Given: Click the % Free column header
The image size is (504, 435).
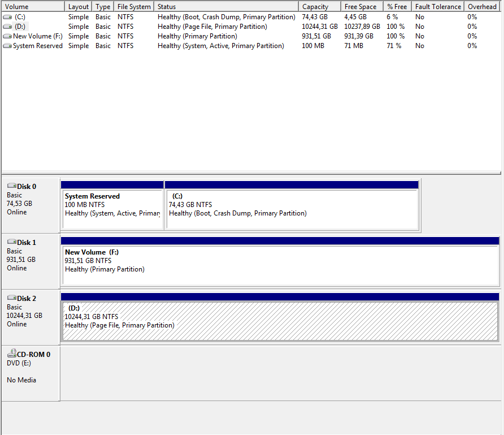Looking at the screenshot, I should (397, 7).
